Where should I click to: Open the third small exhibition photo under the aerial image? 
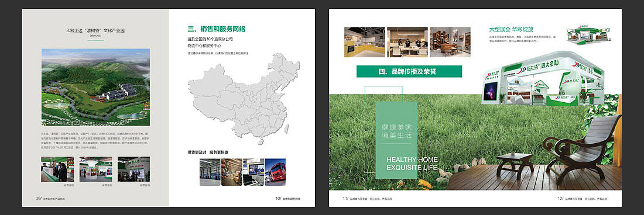133,169
